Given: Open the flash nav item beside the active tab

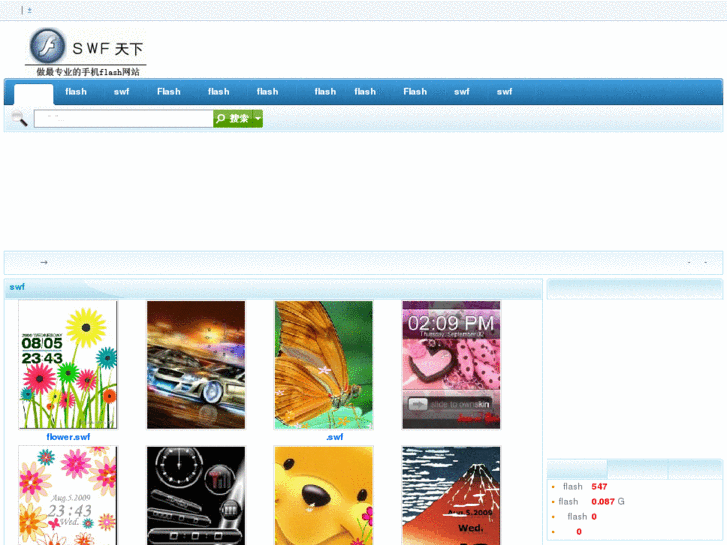Looking at the screenshot, I should [76, 92].
